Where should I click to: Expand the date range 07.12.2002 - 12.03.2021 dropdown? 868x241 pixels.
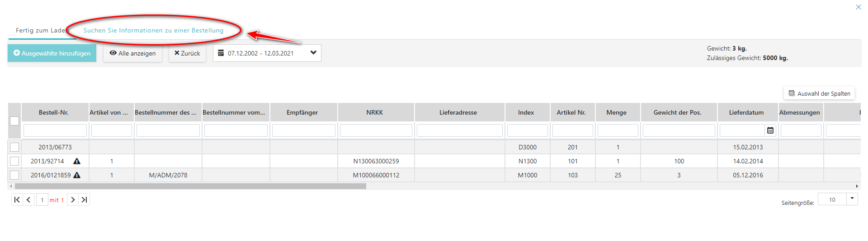point(313,53)
